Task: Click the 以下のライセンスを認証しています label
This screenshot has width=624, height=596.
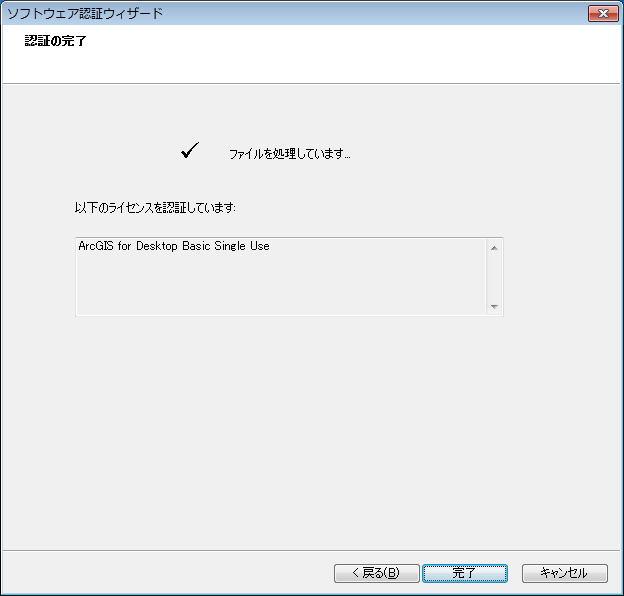Action: 155,207
